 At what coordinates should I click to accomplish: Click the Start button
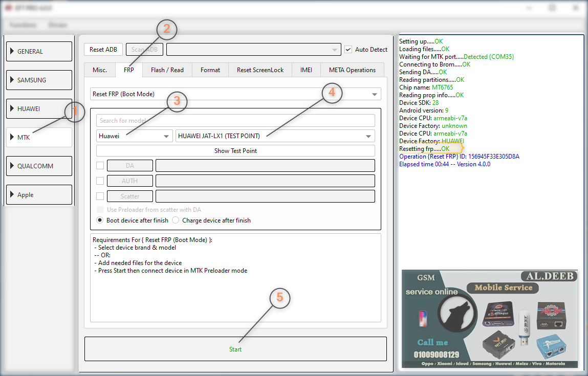tap(235, 349)
